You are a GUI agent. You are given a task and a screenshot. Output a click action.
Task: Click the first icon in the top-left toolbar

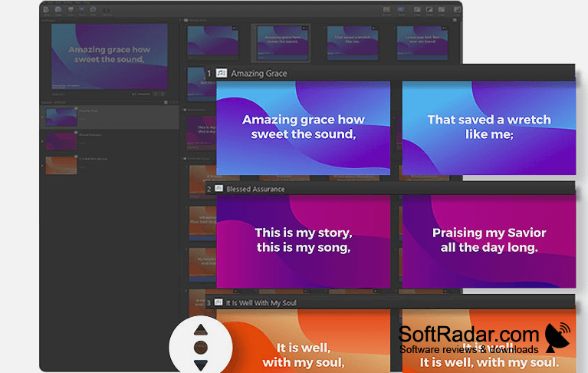pyautogui.click(x=47, y=10)
